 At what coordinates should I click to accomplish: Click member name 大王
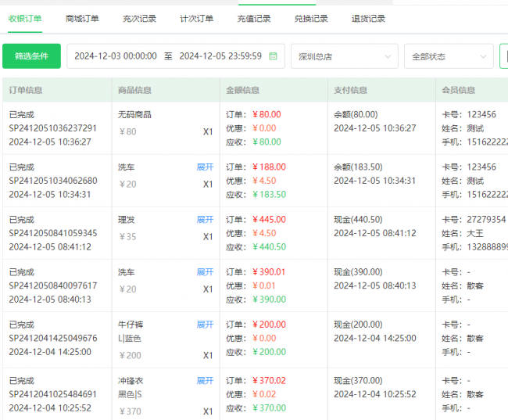click(x=475, y=233)
